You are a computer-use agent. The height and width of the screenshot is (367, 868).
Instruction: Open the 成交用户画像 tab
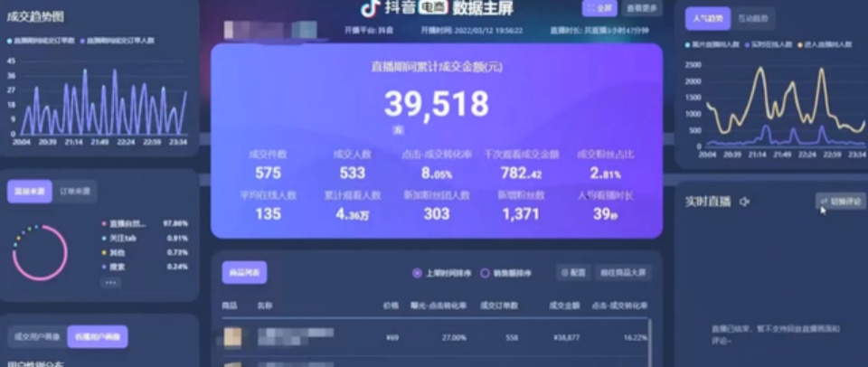click(37, 336)
